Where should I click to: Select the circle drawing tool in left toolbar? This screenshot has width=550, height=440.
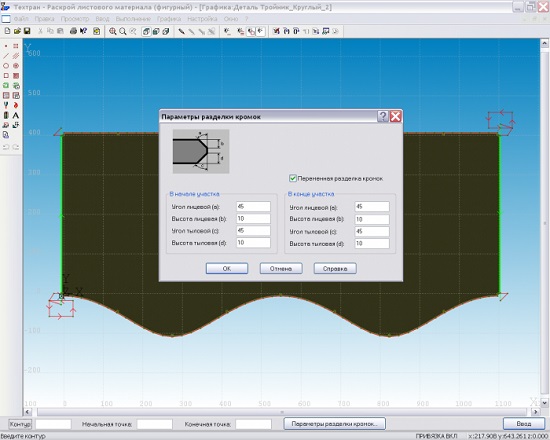(6, 66)
